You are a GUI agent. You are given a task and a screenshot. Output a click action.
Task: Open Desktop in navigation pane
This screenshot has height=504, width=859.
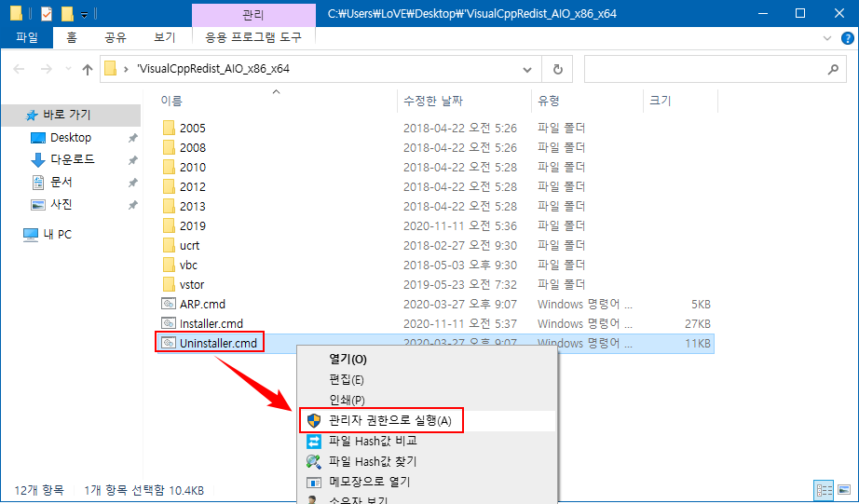(71, 138)
